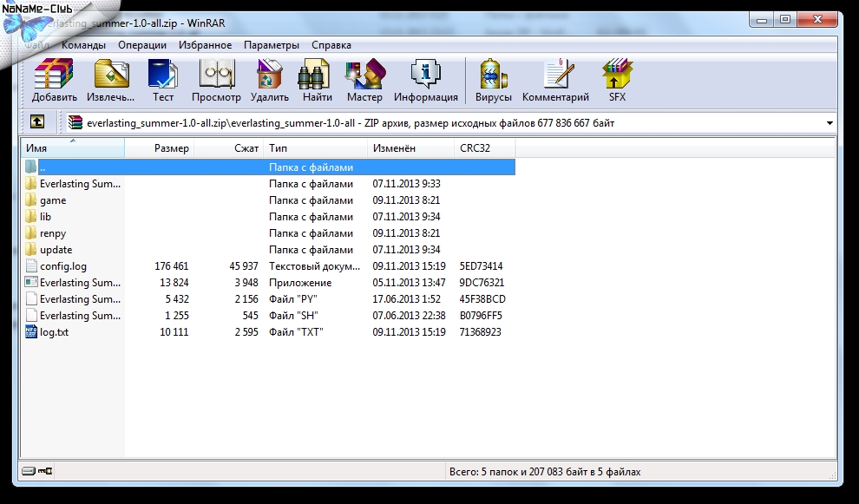Viewport: 859px width, 504px height.
Task: Sort by the Тип column header
Action: pos(316,148)
